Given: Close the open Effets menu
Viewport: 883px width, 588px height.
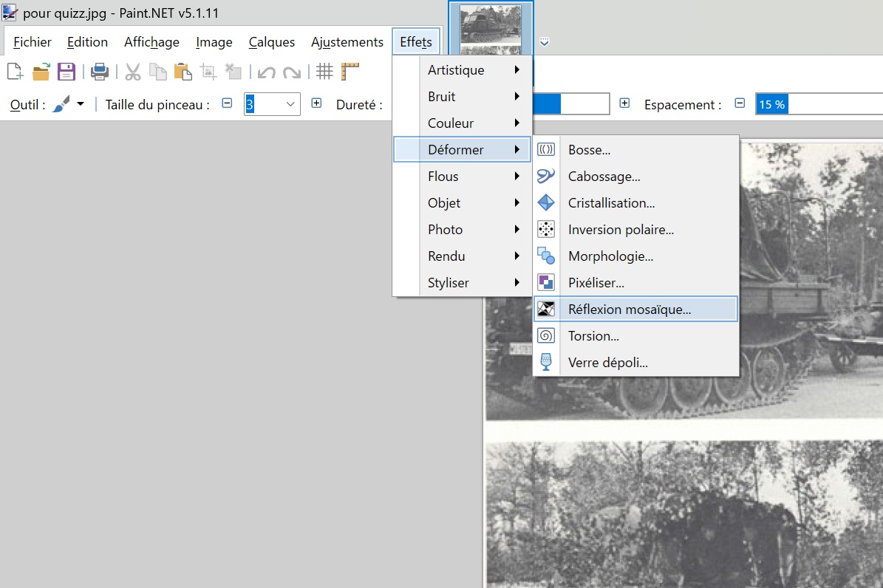Looking at the screenshot, I should [x=415, y=42].
